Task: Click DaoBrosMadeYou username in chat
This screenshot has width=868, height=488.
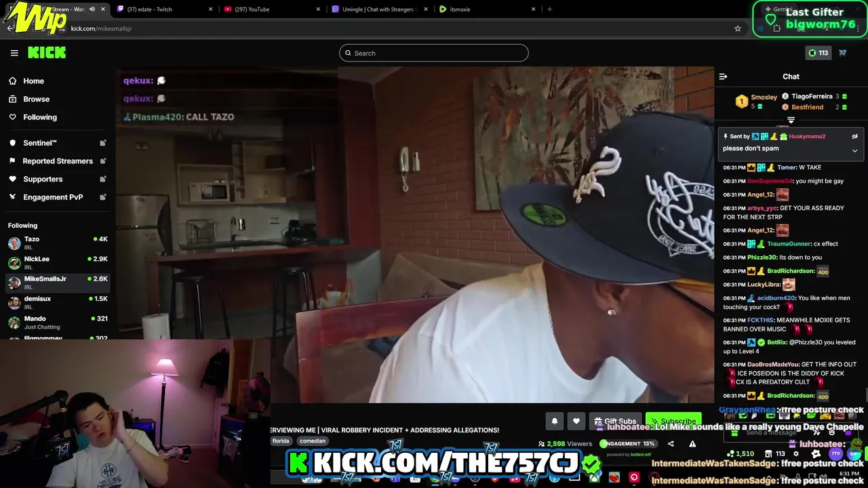Action: click(773, 365)
